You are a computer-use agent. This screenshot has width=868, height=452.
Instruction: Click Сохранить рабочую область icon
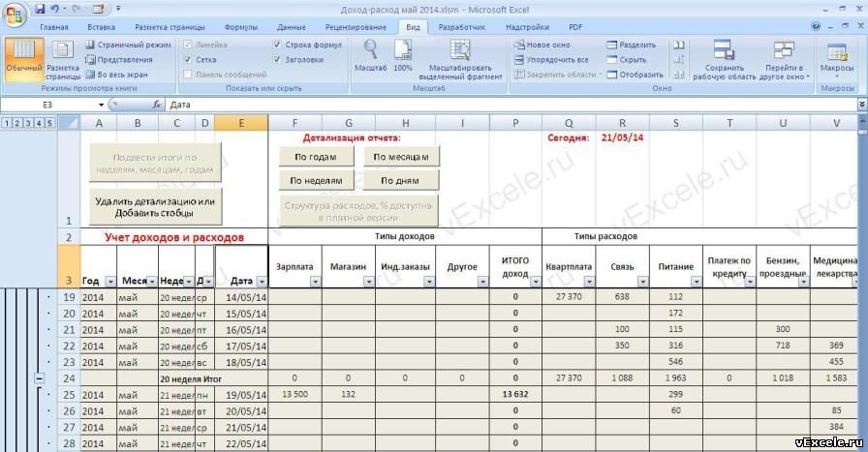(724, 50)
